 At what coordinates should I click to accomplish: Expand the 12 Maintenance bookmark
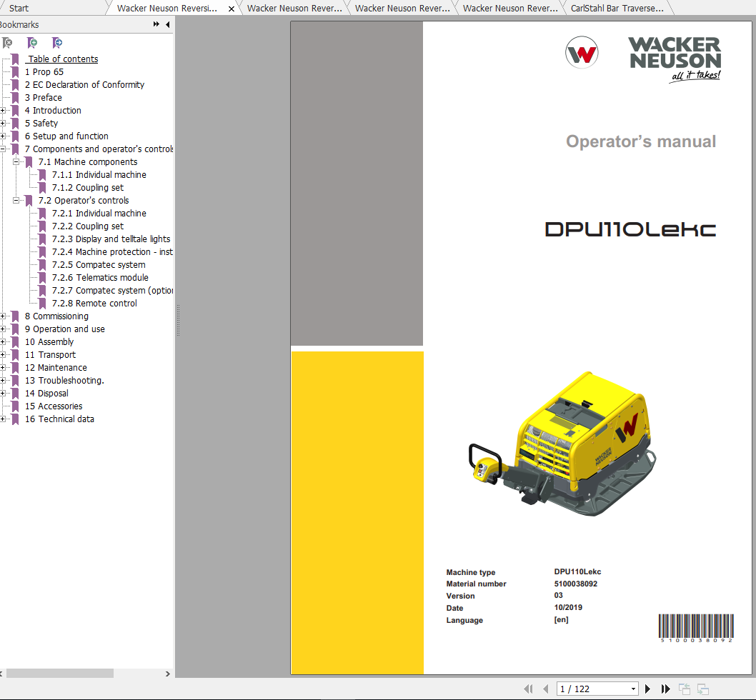(x=2, y=367)
